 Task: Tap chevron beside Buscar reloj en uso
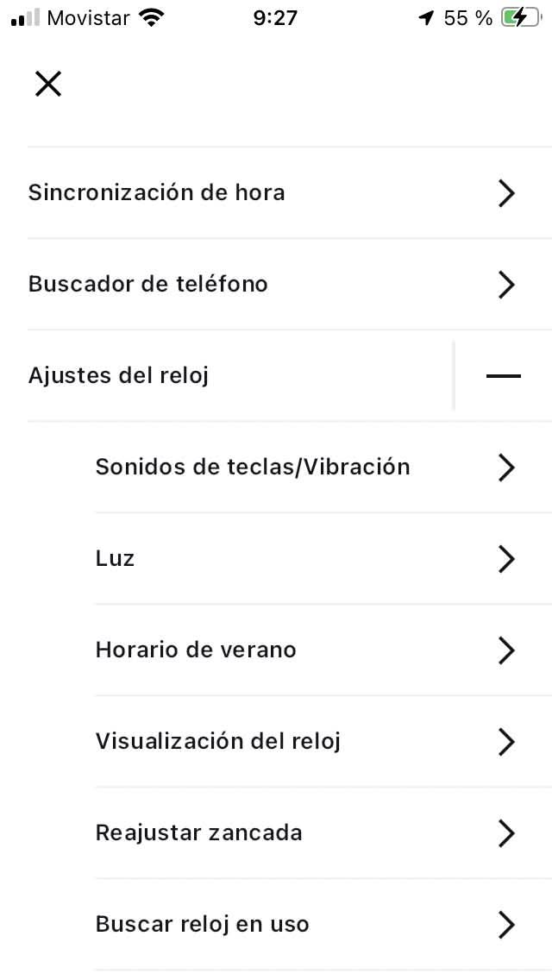click(505, 925)
